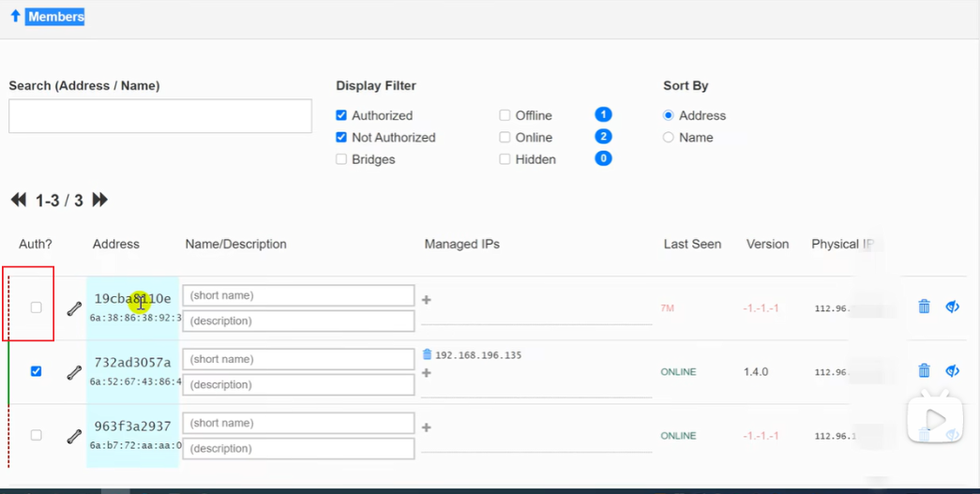This screenshot has width=980, height=494.
Task: Click the video play button overlay
Action: tap(936, 420)
